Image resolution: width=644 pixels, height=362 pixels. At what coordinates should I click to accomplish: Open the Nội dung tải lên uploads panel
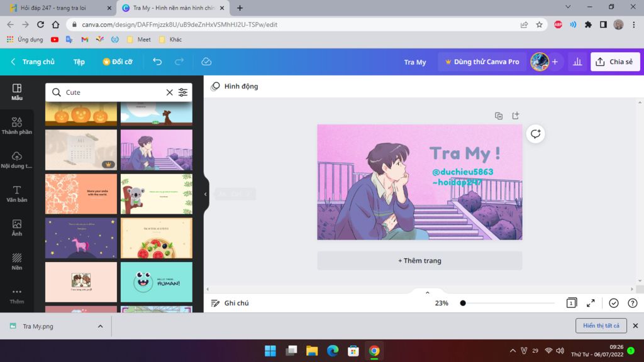pyautogui.click(x=17, y=160)
